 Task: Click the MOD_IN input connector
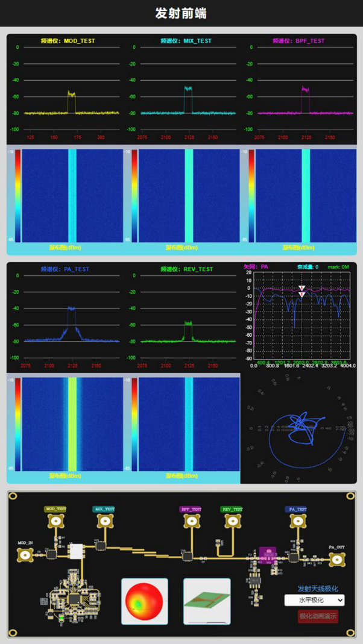(25, 556)
